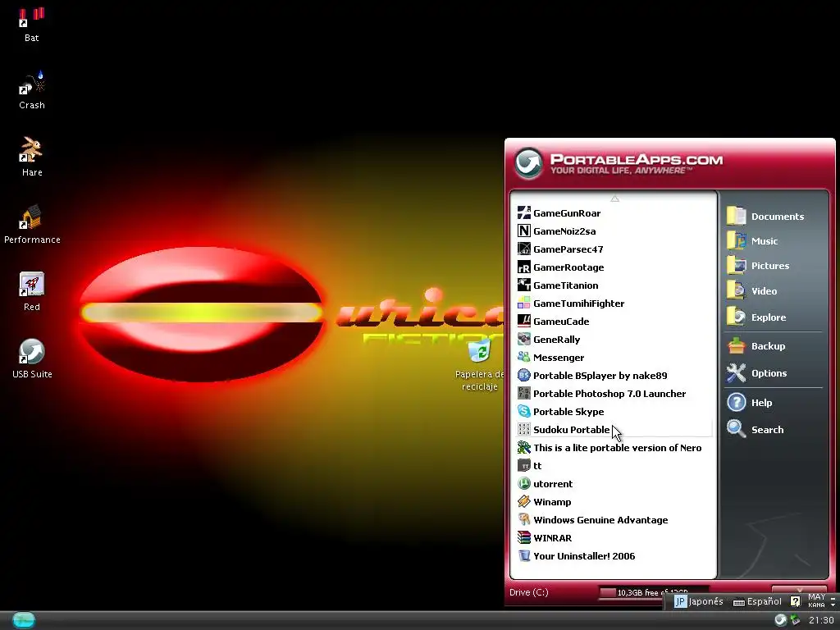Click Search in the PortableApps menu
Screen dimensions: 840x630
pyautogui.click(x=755, y=429)
